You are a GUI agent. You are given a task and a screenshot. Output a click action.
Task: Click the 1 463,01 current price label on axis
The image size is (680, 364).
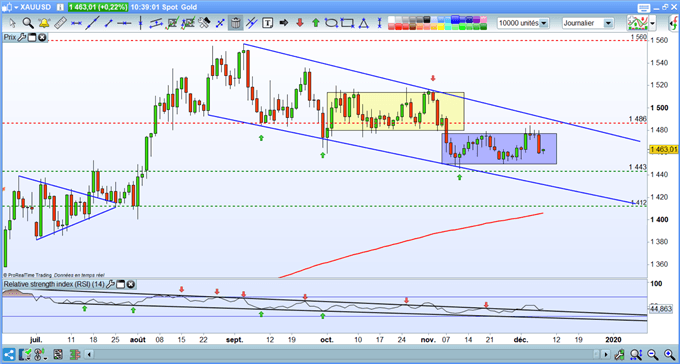[664, 150]
